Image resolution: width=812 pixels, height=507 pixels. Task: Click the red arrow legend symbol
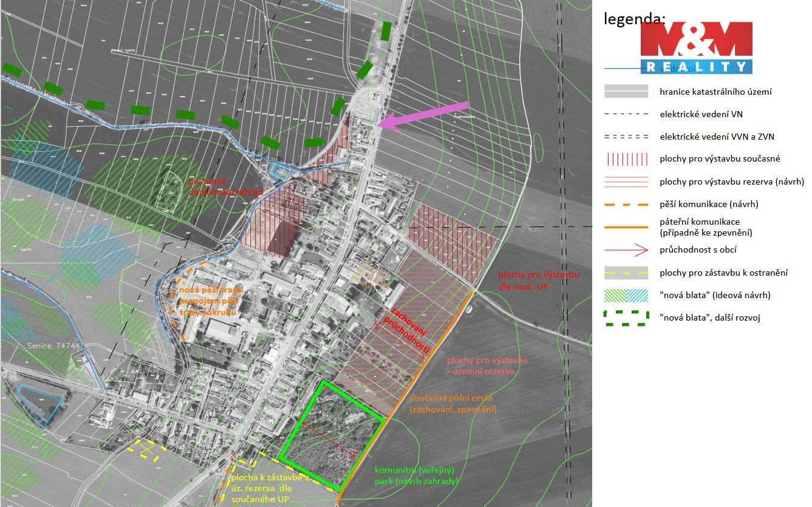click(626, 250)
